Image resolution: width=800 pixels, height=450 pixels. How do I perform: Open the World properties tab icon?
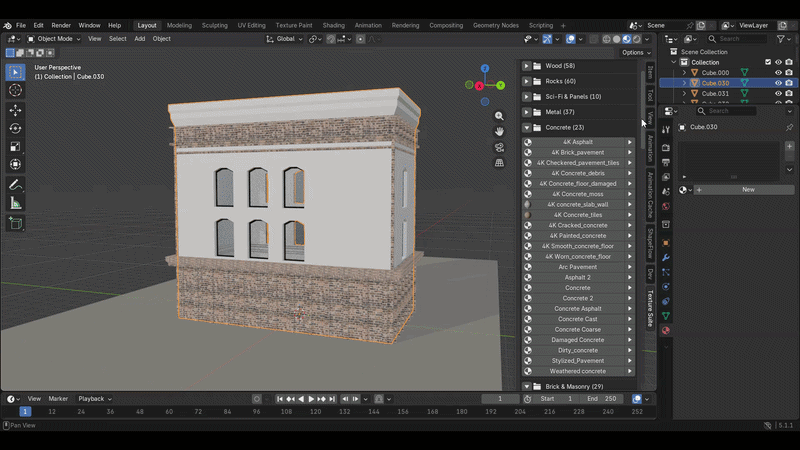point(666,206)
